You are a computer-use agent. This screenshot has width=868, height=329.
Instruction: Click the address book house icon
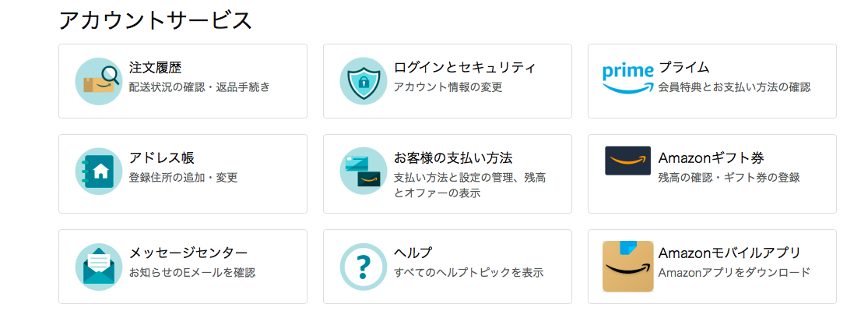99,171
